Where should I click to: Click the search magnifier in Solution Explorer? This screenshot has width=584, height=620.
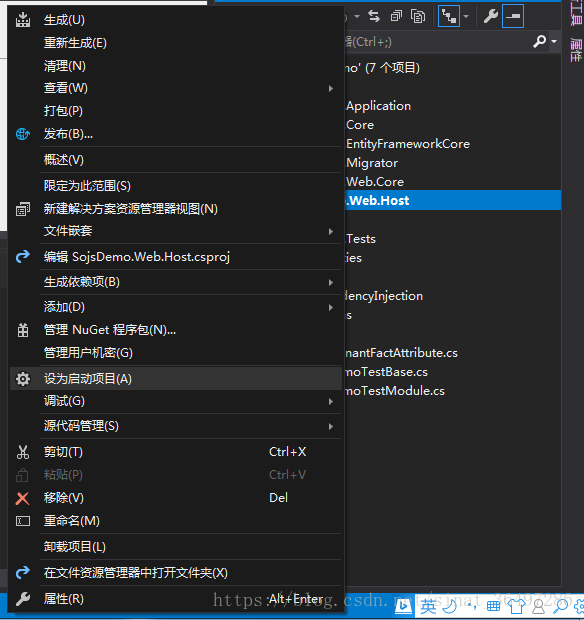539,41
